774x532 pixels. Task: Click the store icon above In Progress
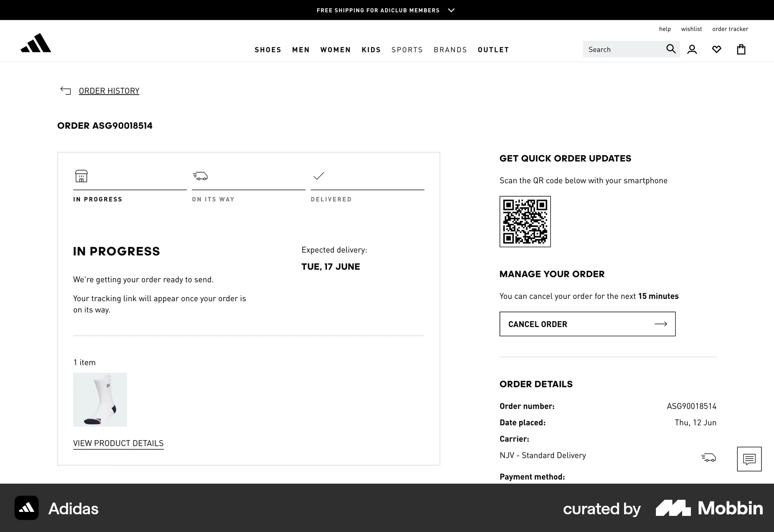click(81, 176)
